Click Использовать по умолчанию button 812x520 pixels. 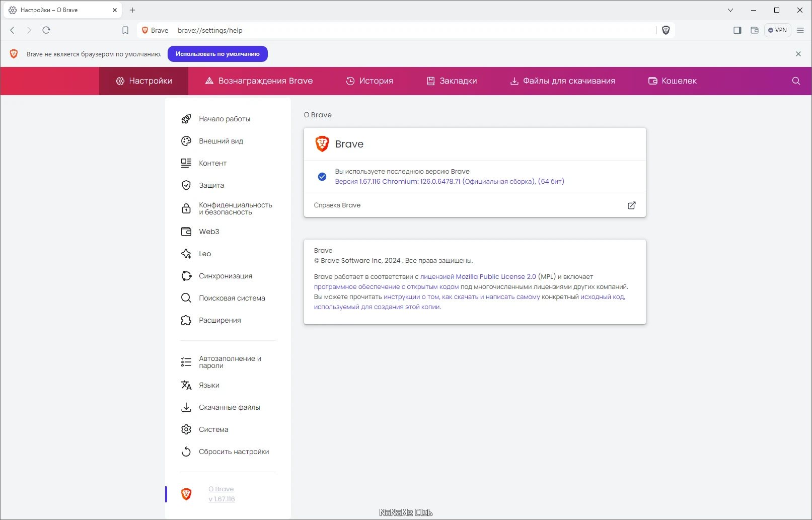pyautogui.click(x=217, y=54)
